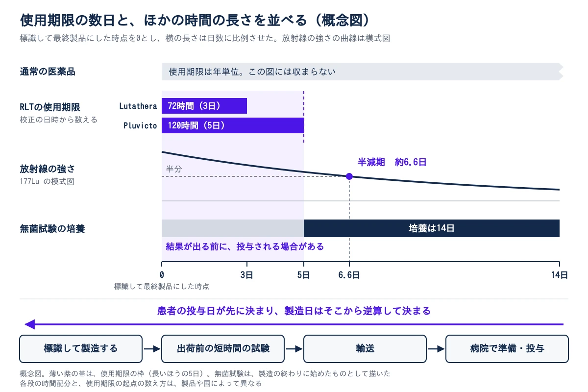Image resolution: width=588 pixels, height=392 pixels.
Task: Click the axis tick label 6.6日
Action: coord(349,275)
